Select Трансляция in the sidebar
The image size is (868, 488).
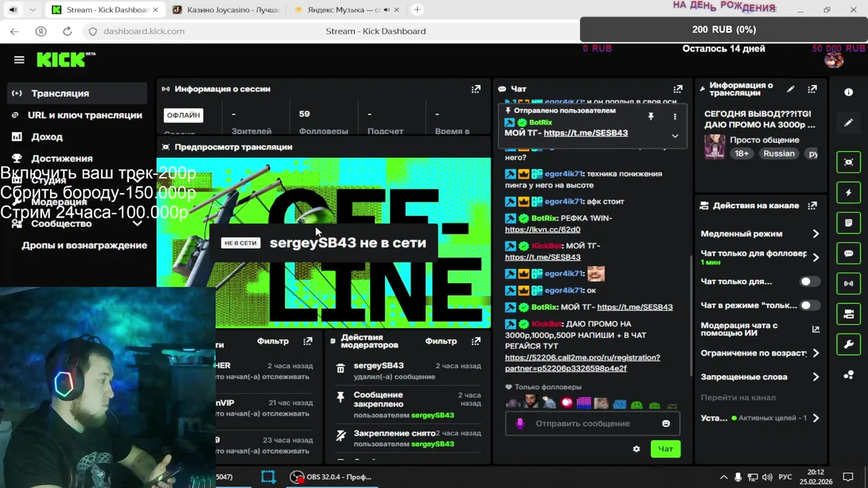point(77,94)
